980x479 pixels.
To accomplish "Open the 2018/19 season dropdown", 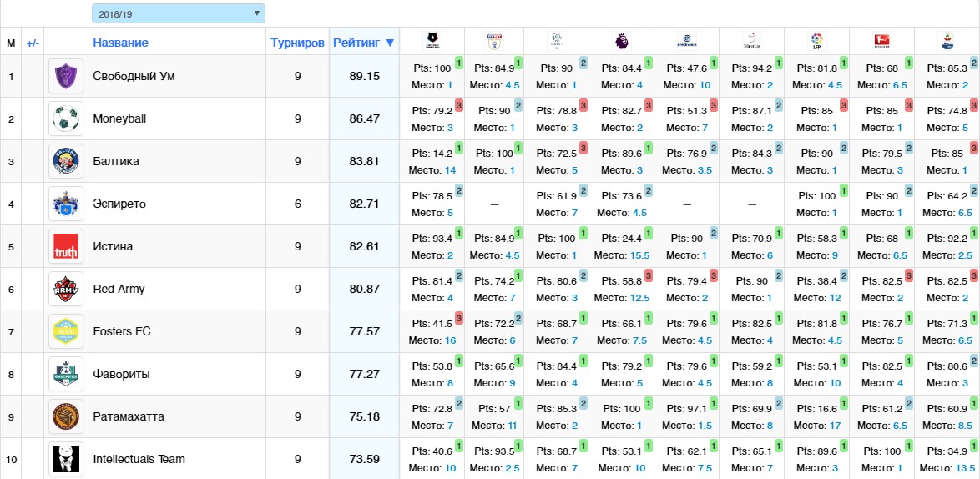I will coord(178,13).
